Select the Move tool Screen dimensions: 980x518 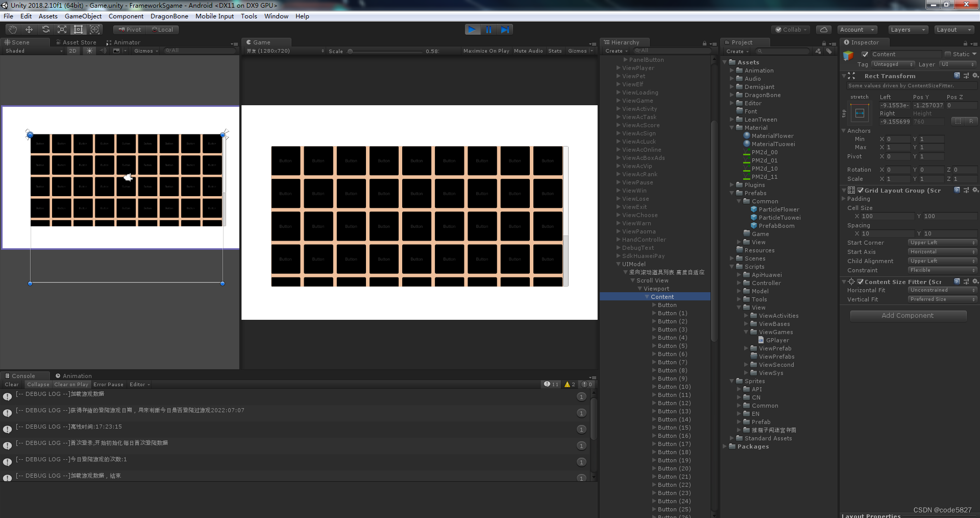[29, 29]
